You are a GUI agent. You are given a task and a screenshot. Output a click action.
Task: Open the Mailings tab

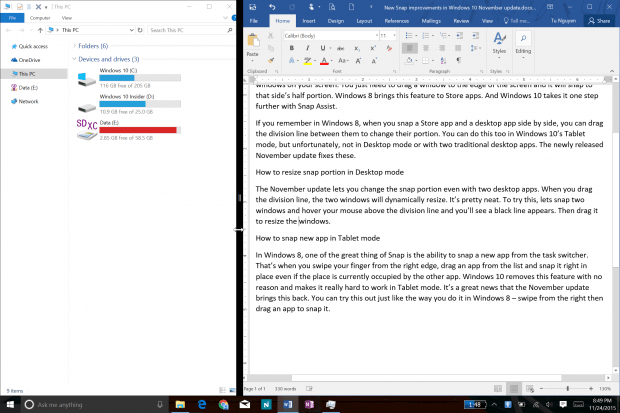pos(431,21)
